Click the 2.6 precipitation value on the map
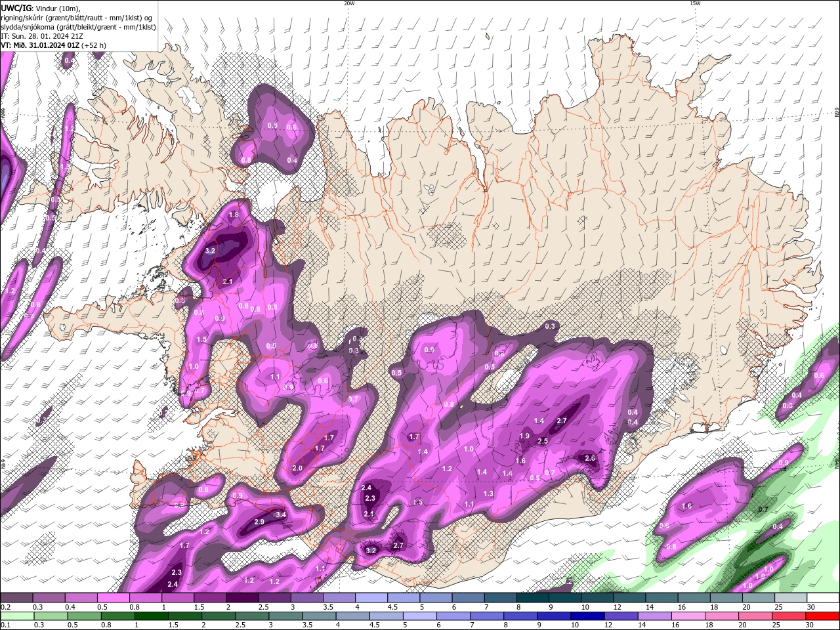 click(x=590, y=458)
